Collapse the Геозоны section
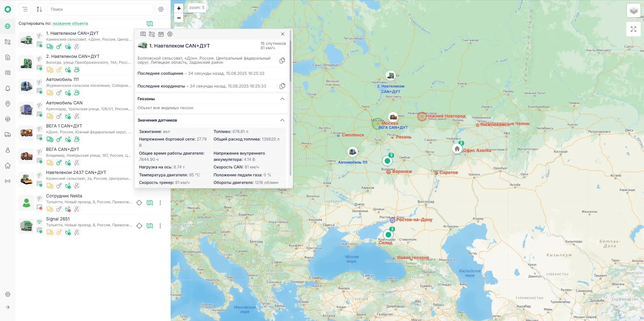This screenshot has width=644, height=321. (282, 99)
